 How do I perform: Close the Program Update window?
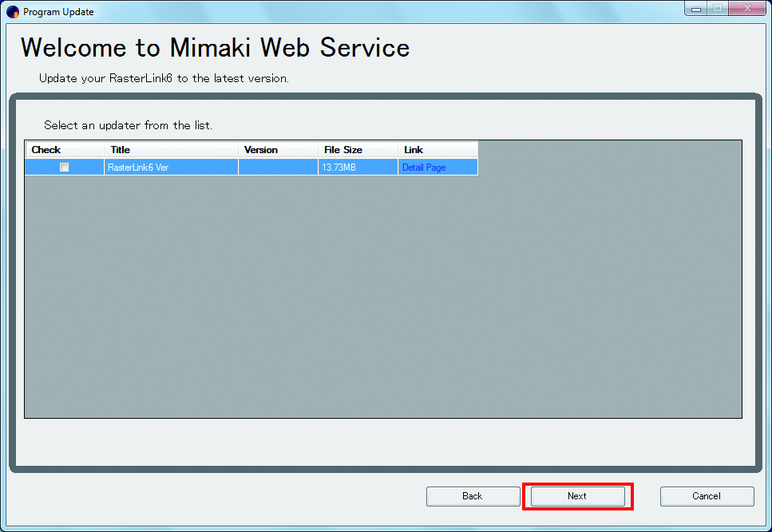[746, 9]
